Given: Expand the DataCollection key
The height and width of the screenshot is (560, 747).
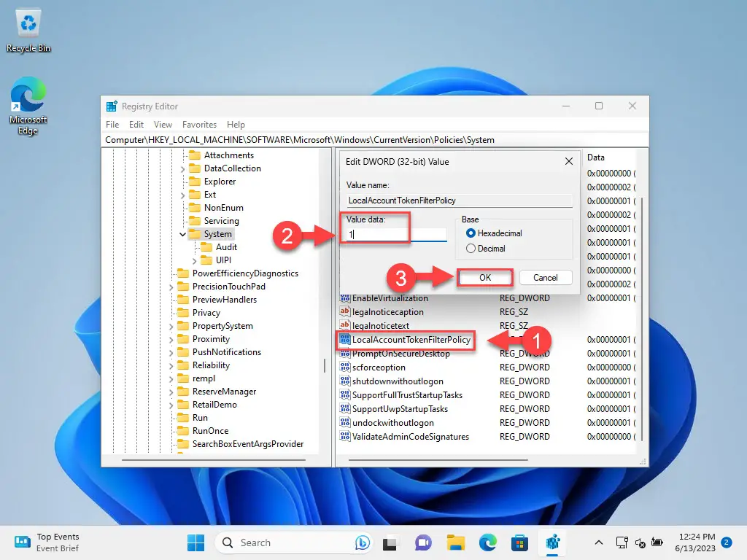Looking at the screenshot, I should 182,168.
